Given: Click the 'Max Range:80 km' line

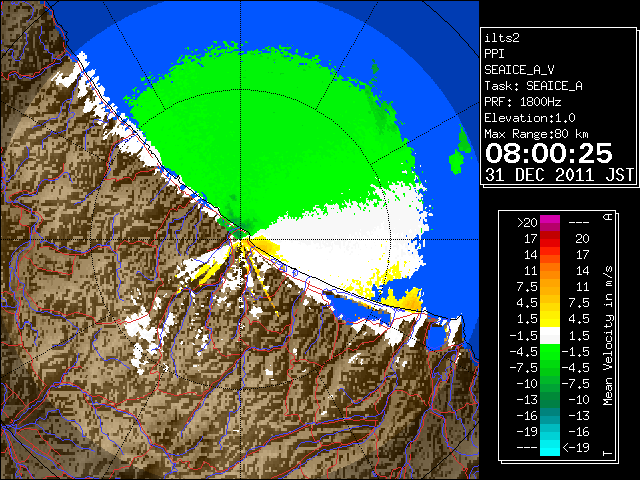Looking at the screenshot, I should pos(536,134).
